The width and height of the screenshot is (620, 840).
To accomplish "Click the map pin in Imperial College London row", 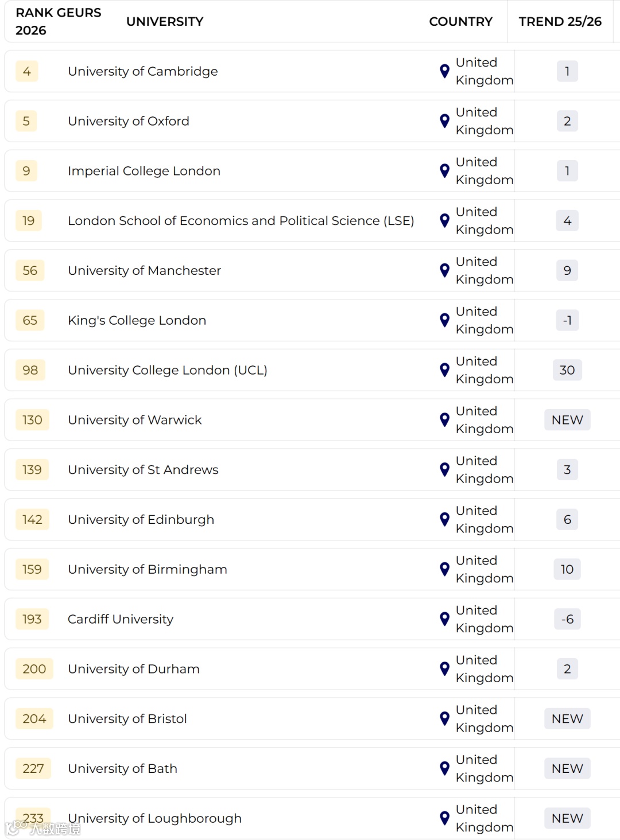I will pos(444,171).
